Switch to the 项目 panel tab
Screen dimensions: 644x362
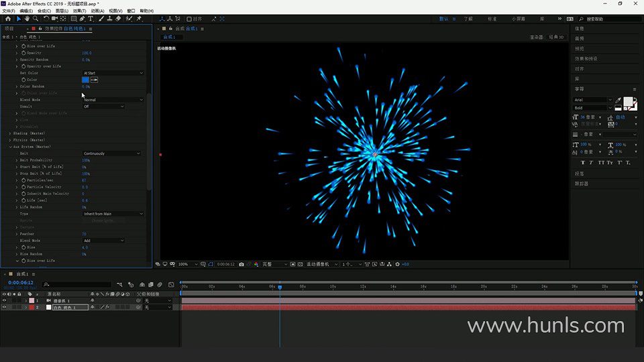(x=9, y=29)
